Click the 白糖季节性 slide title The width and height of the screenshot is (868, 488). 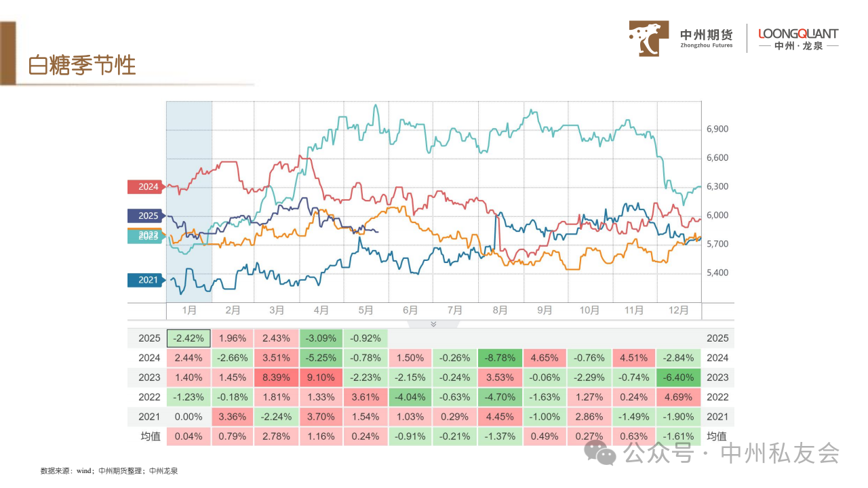(82, 65)
